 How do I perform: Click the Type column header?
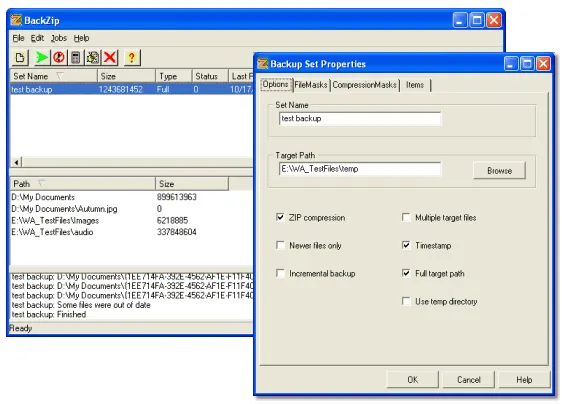[174, 76]
